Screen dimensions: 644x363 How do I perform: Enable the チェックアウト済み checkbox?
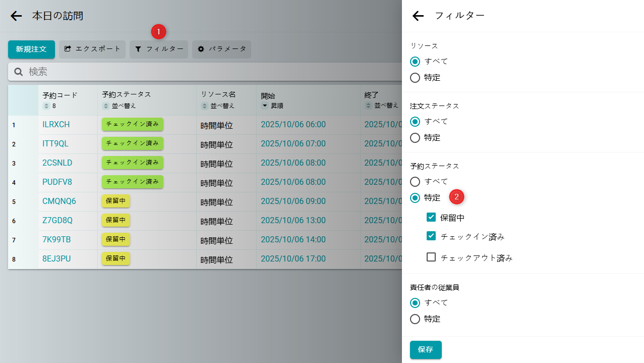pyautogui.click(x=431, y=257)
